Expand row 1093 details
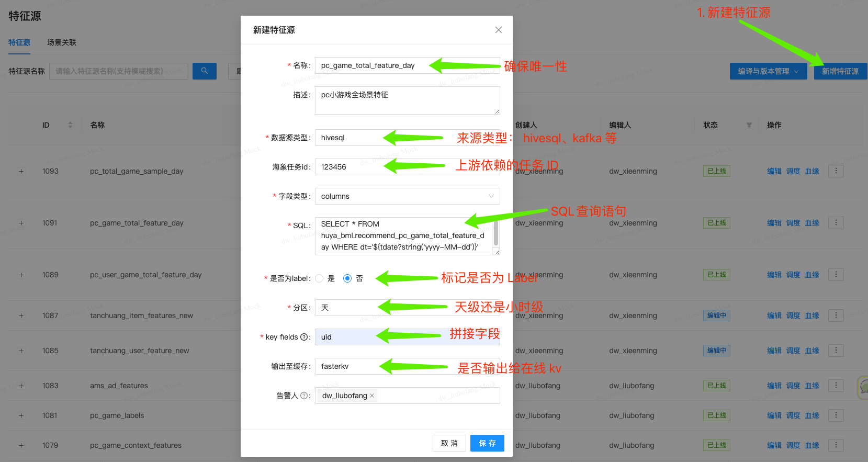Screen dimensions: 868x462 (21, 171)
